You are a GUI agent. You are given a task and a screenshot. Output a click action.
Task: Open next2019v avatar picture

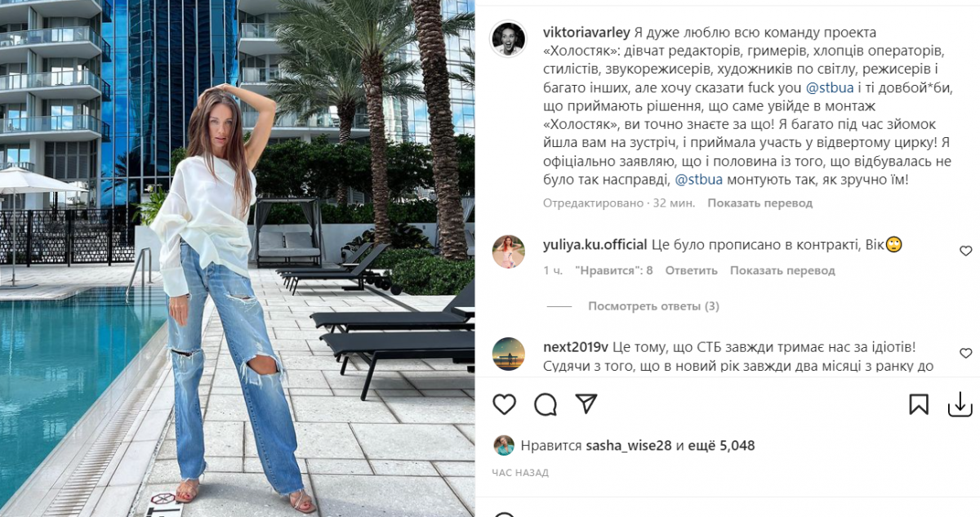(x=508, y=354)
